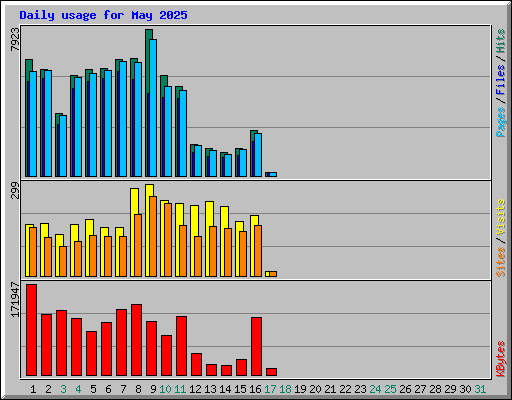Click the red KBytes bar for day 5
Screen dimensions: 512x400
[x=91, y=353]
